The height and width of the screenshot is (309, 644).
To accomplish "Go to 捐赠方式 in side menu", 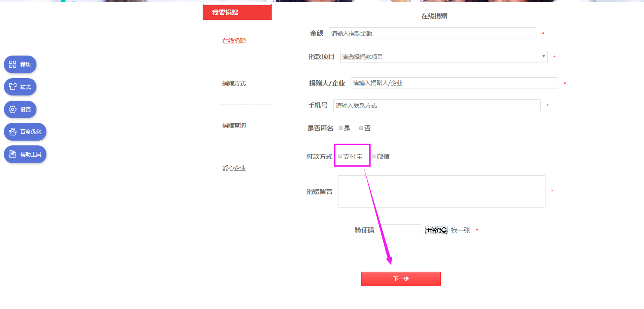I will click(x=234, y=83).
